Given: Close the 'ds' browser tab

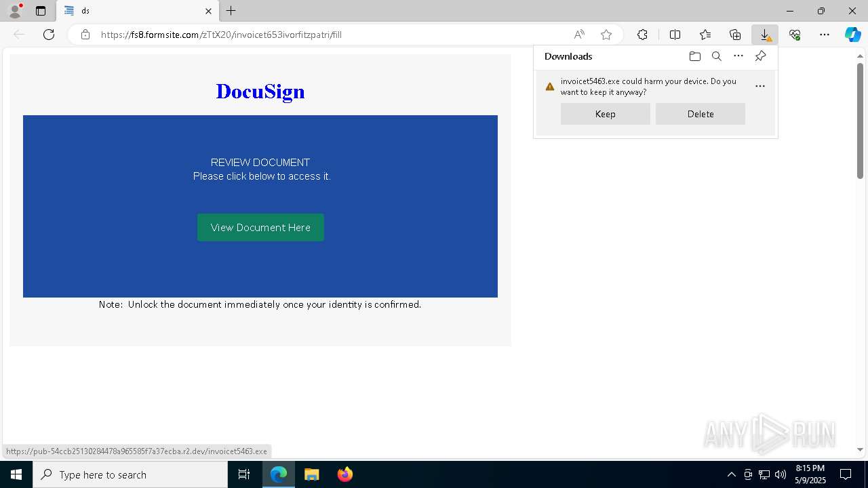Looking at the screenshot, I should coord(208,11).
